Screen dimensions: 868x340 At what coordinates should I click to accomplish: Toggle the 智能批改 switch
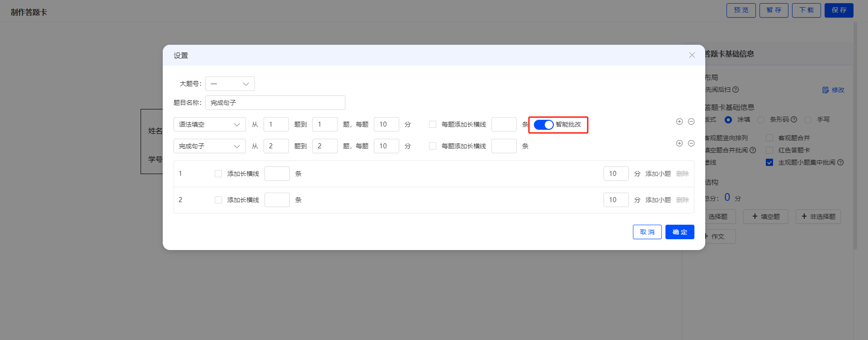tap(543, 125)
